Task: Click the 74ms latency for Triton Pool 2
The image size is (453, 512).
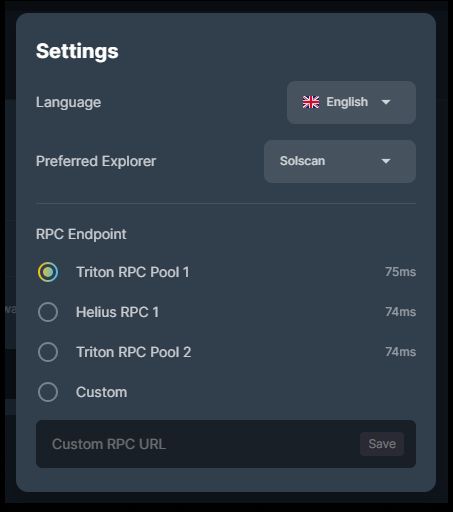Action: tap(401, 352)
